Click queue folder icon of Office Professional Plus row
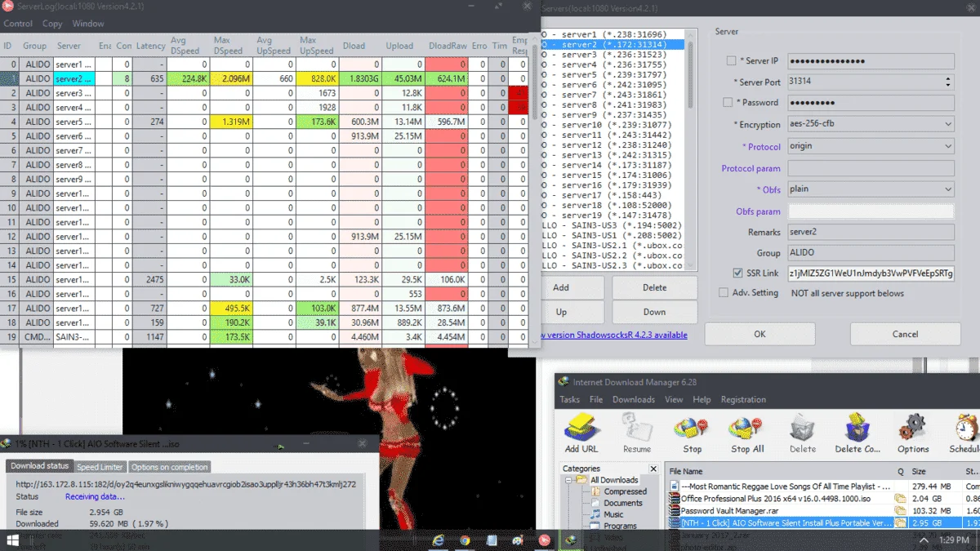 tap(900, 498)
